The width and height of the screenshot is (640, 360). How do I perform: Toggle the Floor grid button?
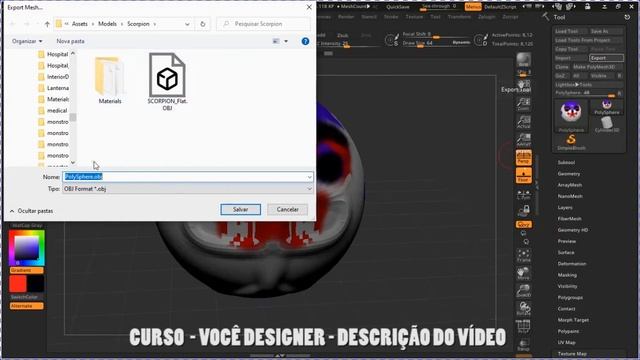tap(523, 176)
